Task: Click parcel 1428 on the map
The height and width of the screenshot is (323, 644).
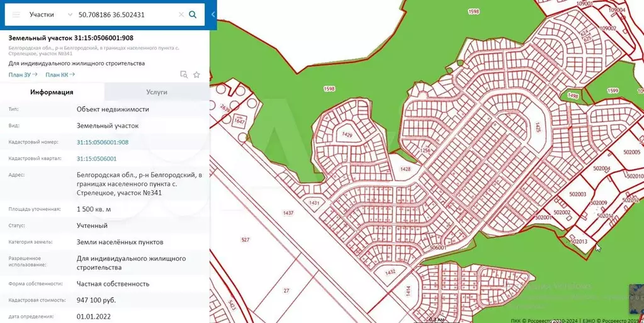Action: point(405,169)
